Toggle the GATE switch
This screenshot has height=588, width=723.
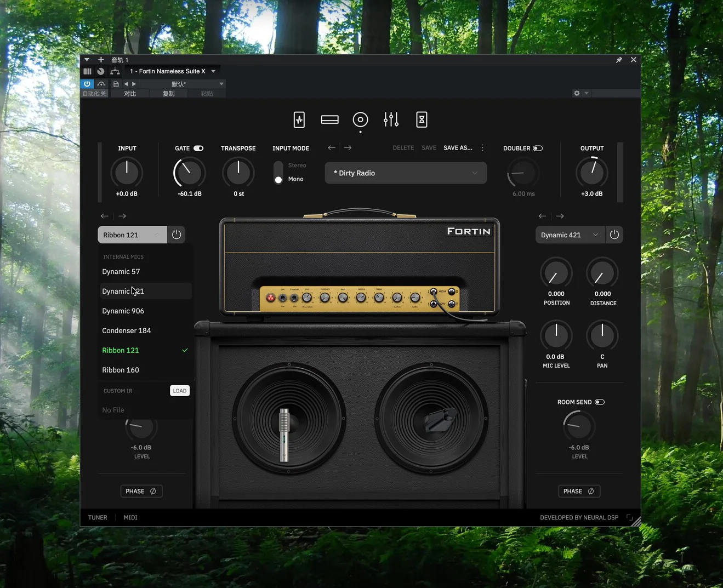(198, 149)
